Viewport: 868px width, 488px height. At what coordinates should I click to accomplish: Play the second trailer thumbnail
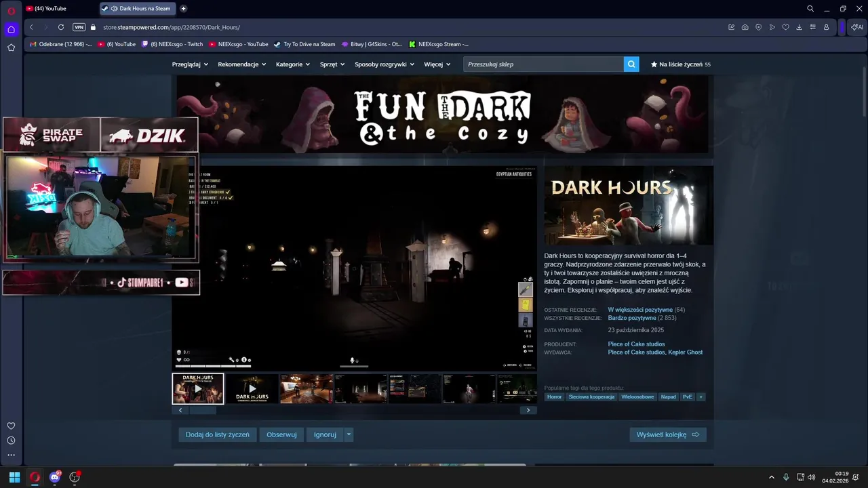point(252,388)
